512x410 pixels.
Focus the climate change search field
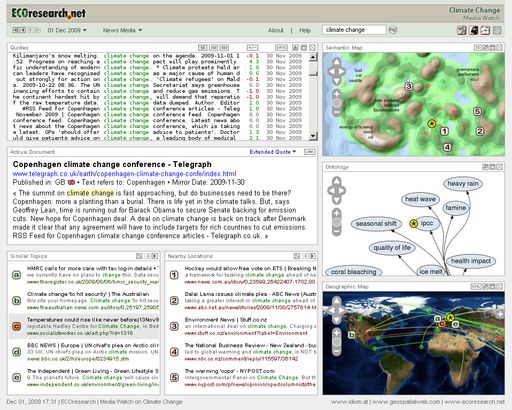(x=354, y=30)
